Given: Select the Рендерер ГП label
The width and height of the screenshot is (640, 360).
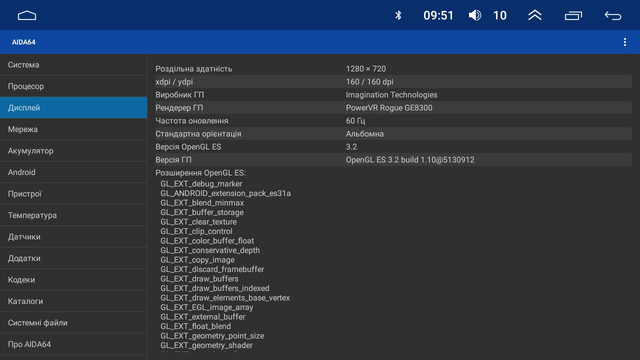Looking at the screenshot, I should coord(179,108).
